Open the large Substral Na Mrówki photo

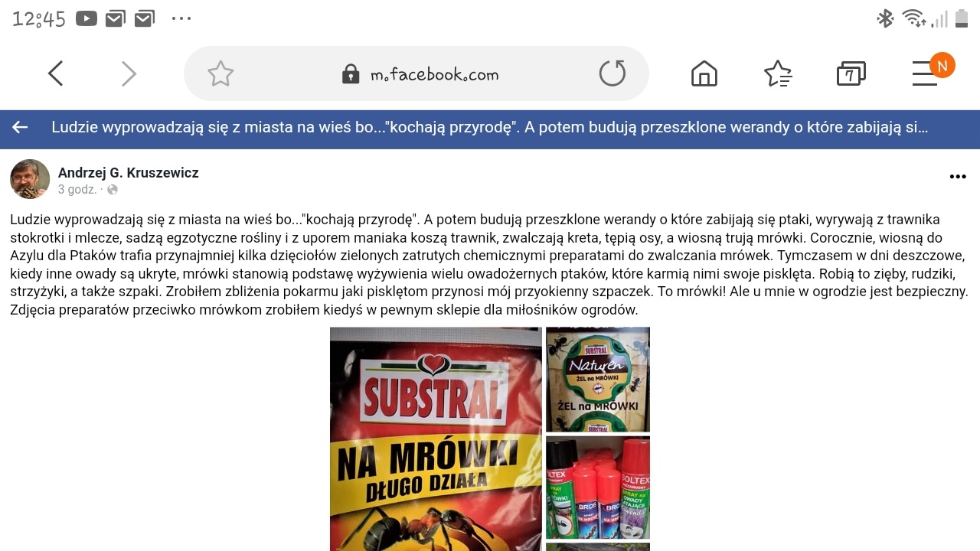point(436,439)
